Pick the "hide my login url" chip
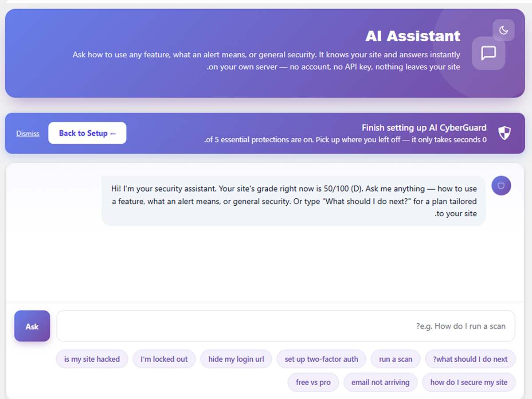 point(236,359)
